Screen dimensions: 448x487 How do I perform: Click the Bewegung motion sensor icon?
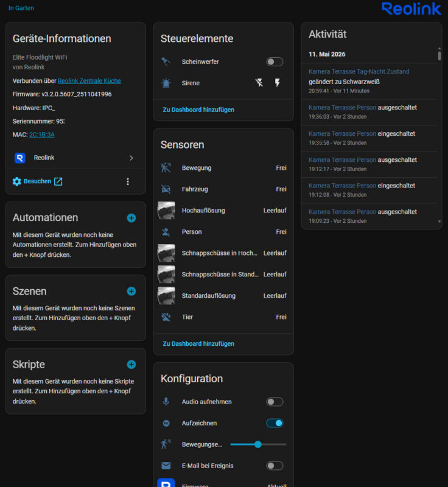166,168
